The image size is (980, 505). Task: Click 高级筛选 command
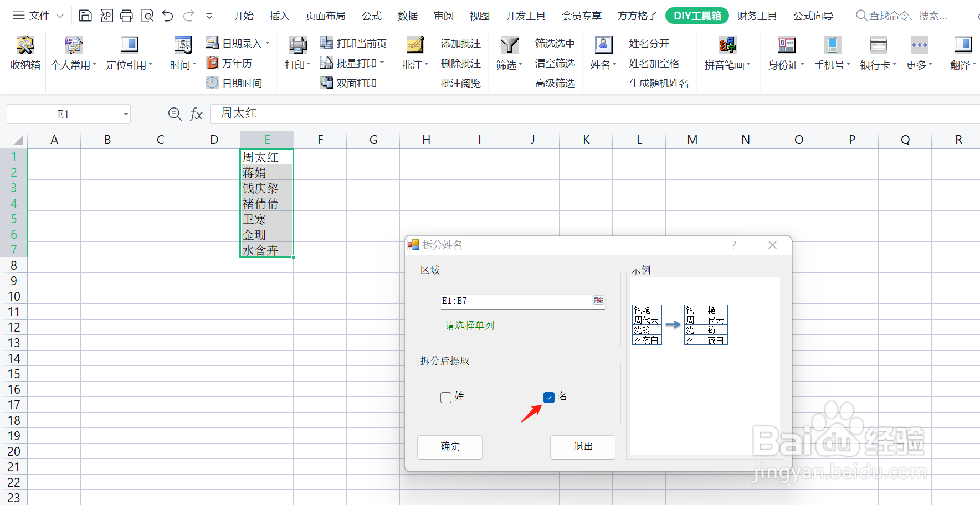(555, 83)
